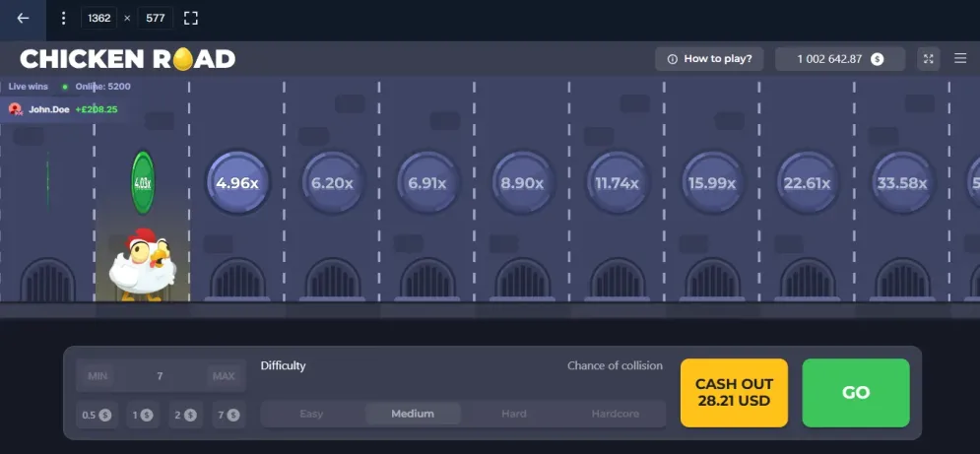
Task: Select Hardcore difficulty
Action: pyautogui.click(x=615, y=414)
